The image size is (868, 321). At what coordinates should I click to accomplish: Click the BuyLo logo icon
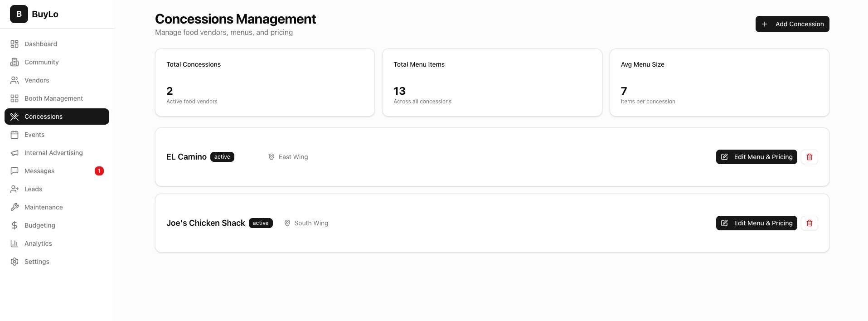point(19,14)
